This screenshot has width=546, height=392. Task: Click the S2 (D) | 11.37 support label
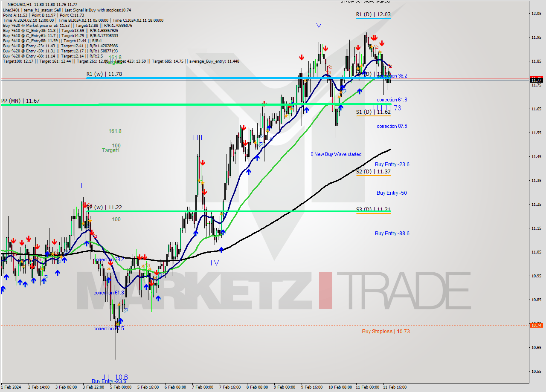coord(373,172)
